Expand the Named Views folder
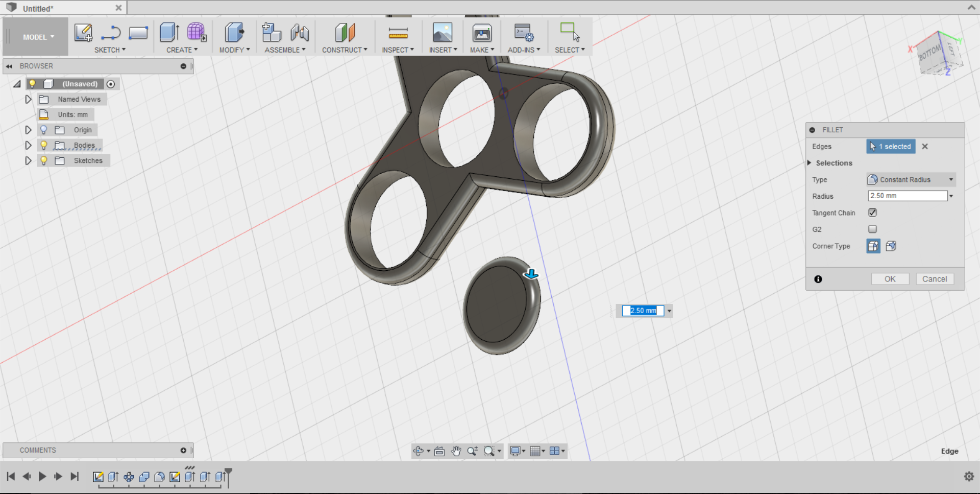This screenshot has height=494, width=980. (x=29, y=99)
